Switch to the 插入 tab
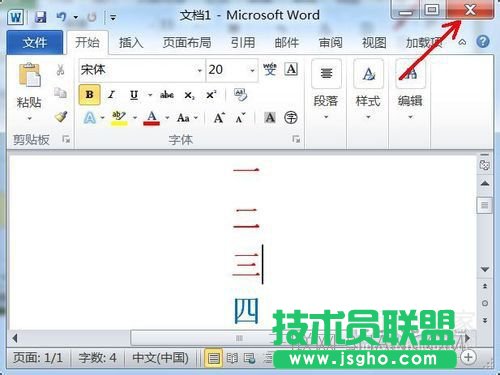500x375 pixels. click(131, 42)
